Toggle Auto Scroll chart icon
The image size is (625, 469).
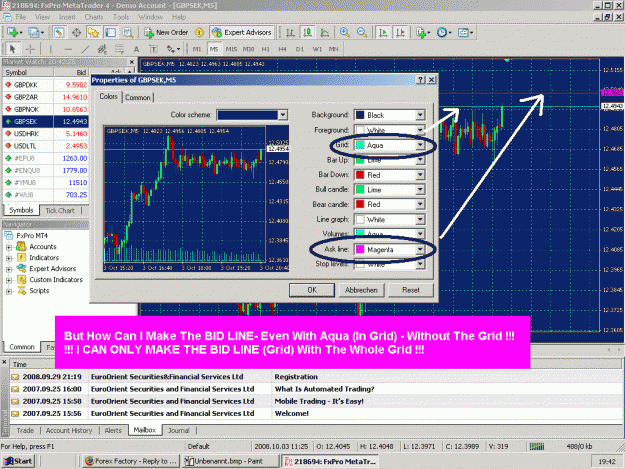tap(383, 32)
